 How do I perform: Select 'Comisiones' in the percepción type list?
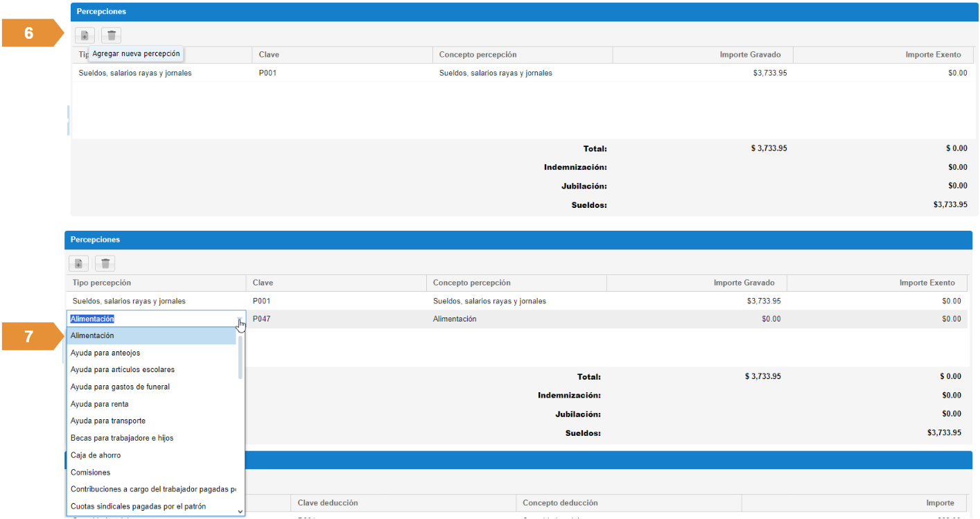click(x=90, y=473)
